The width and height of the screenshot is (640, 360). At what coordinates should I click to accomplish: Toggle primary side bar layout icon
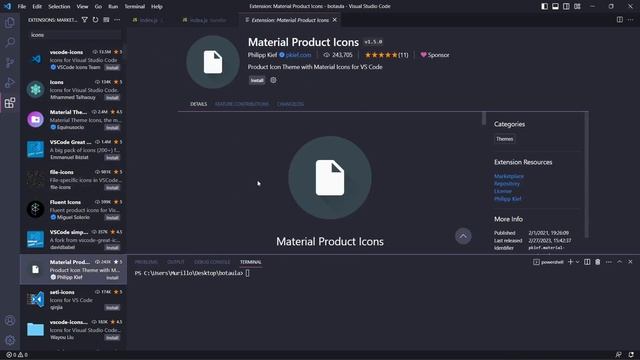tap(544, 6)
